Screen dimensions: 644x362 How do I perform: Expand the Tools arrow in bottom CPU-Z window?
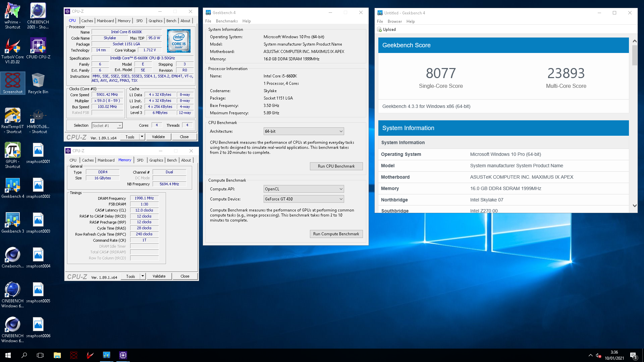click(x=143, y=276)
